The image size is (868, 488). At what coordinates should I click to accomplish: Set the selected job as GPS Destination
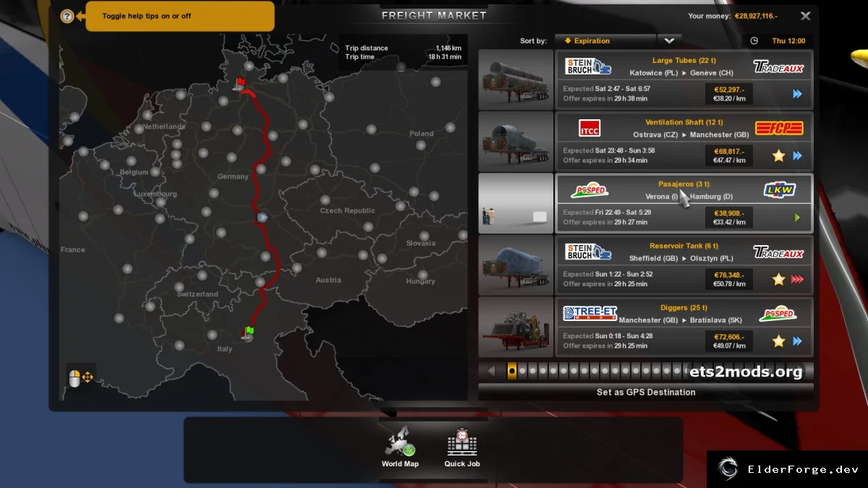coord(646,392)
